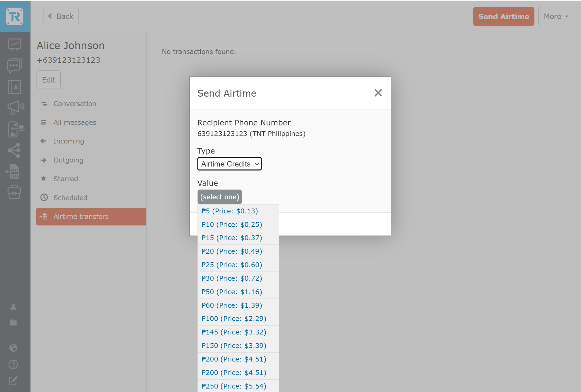Show Scheduled messages
The height and width of the screenshot is (392, 581).
coord(91,198)
